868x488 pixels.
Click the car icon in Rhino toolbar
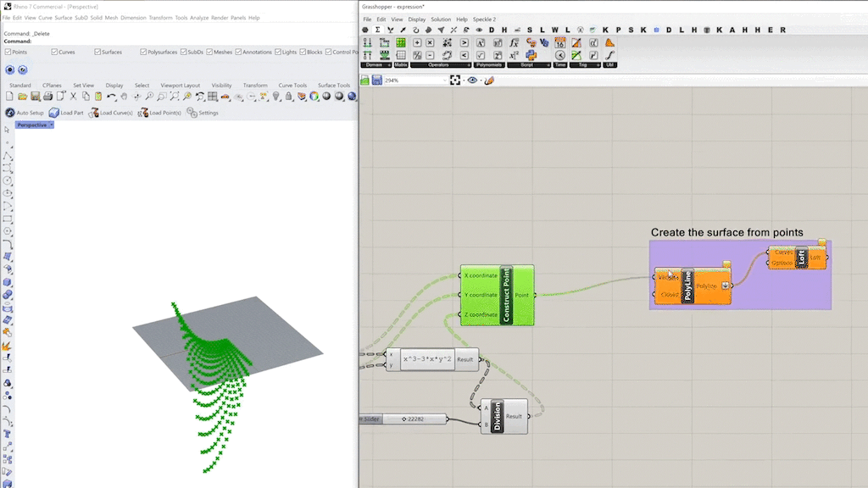pos(225,97)
